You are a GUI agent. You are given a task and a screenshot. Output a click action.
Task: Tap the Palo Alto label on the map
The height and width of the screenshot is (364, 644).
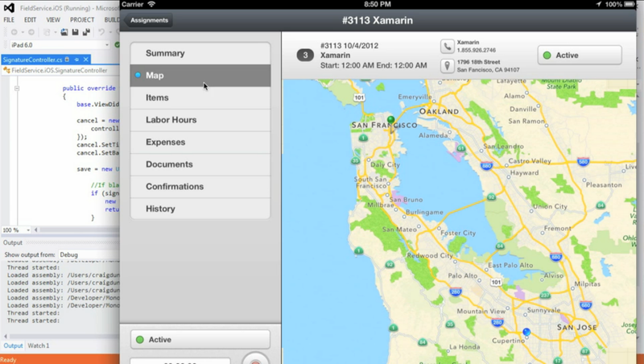click(462, 275)
